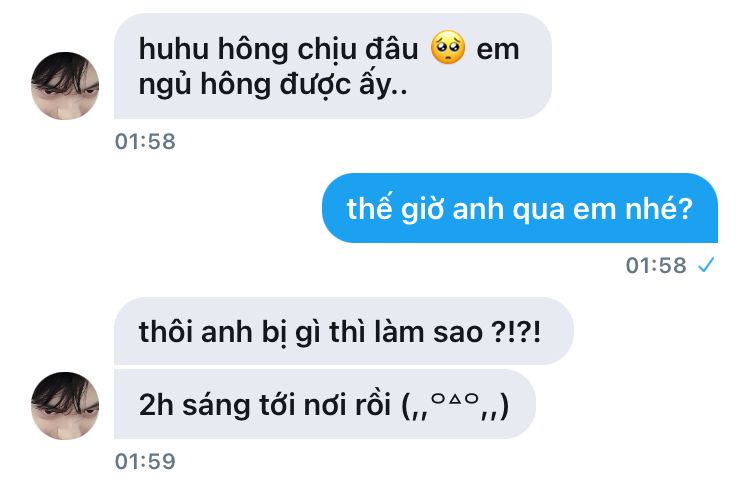
Task: Click the word "em" after the emoji
Action: pyautogui.click(x=498, y=51)
